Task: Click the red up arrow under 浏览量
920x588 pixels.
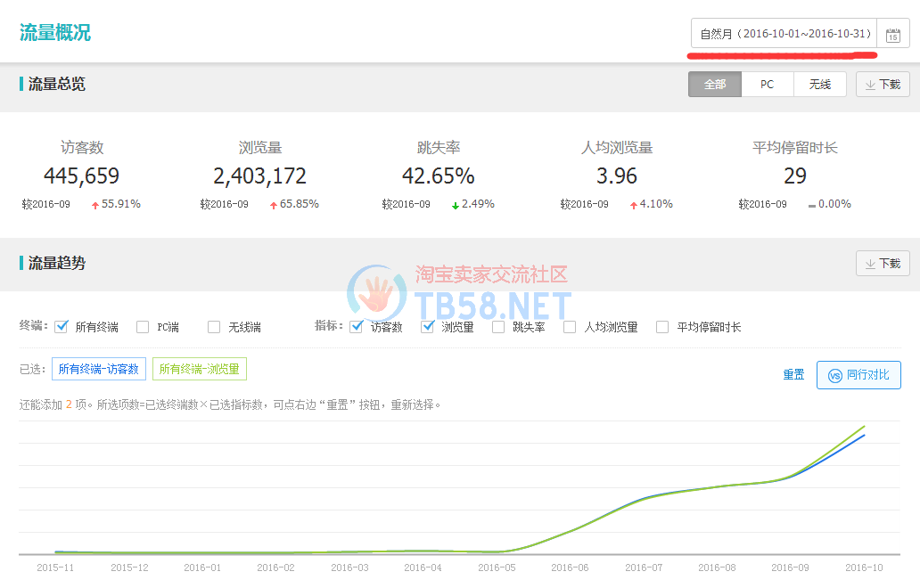Action: pos(274,205)
